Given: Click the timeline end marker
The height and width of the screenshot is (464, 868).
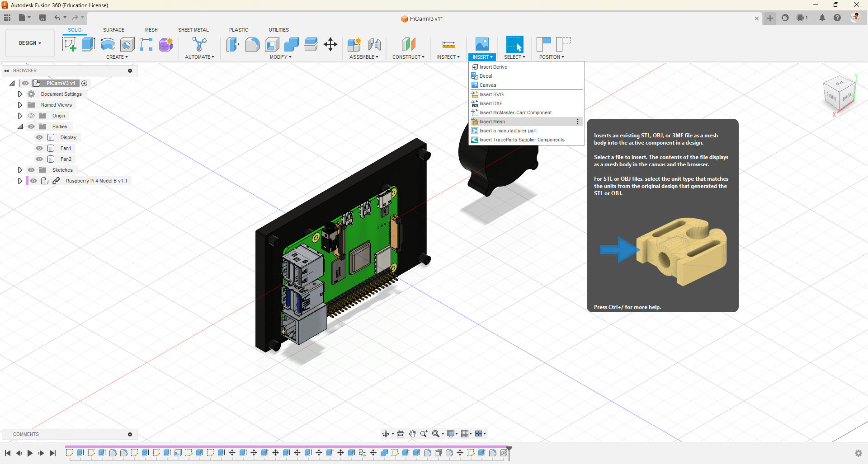Looking at the screenshot, I should (509, 452).
